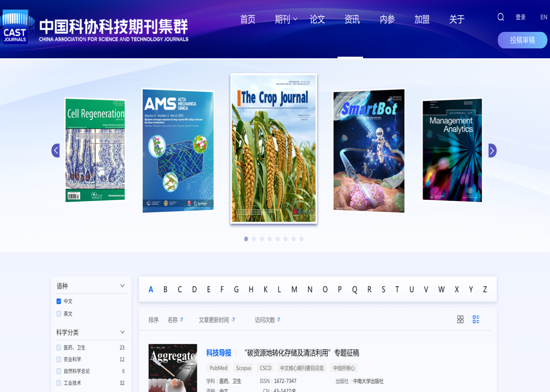Check the 中文 language checkbox

[59, 301]
